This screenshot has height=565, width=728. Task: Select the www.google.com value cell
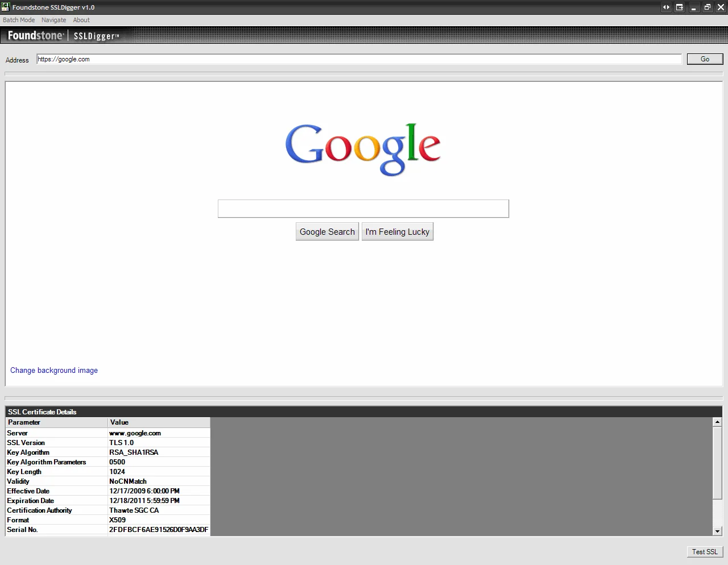(x=159, y=433)
